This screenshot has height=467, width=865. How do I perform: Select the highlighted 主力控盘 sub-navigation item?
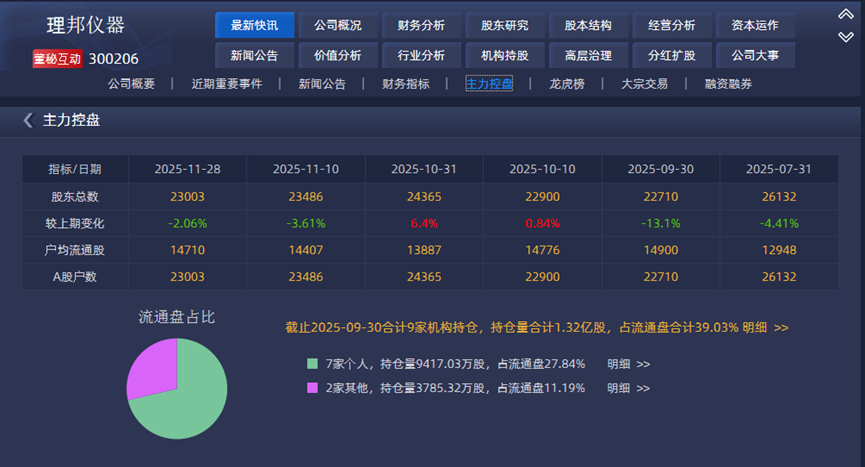pyautogui.click(x=489, y=84)
